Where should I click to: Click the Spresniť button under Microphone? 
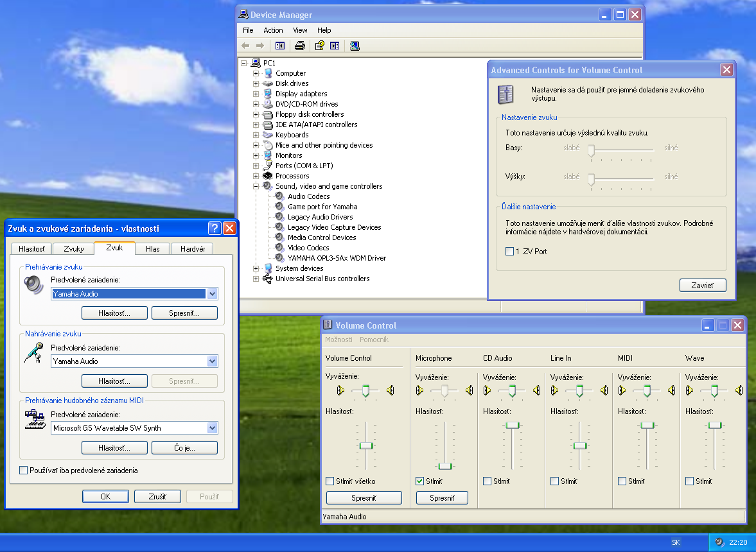pyautogui.click(x=442, y=498)
